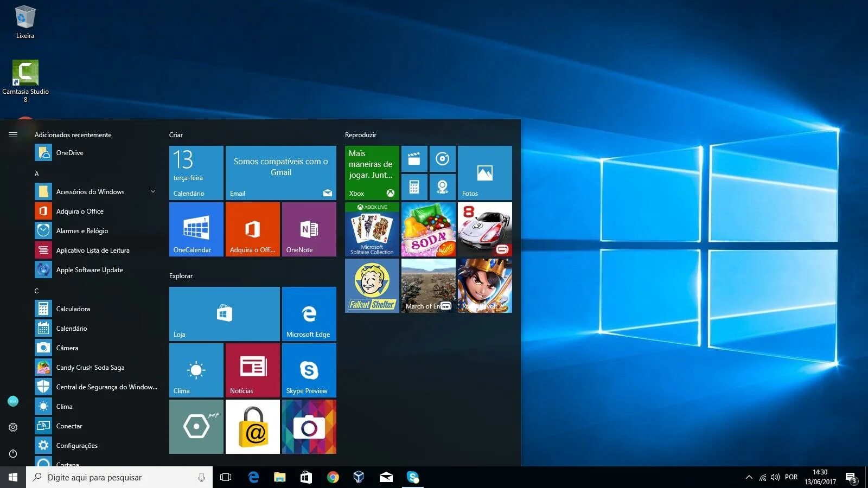Launch Groove Música from its tile
868x488 pixels.
(x=443, y=159)
